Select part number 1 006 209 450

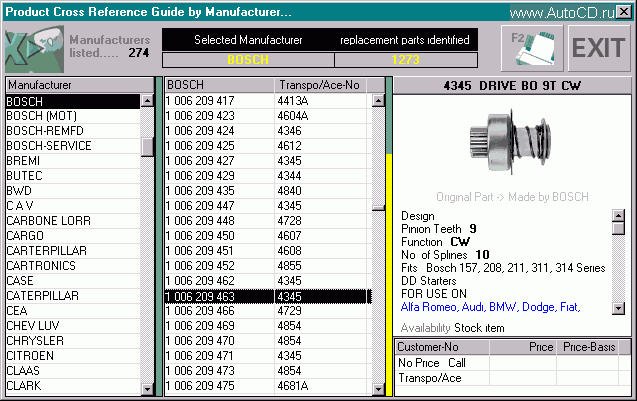(x=219, y=236)
